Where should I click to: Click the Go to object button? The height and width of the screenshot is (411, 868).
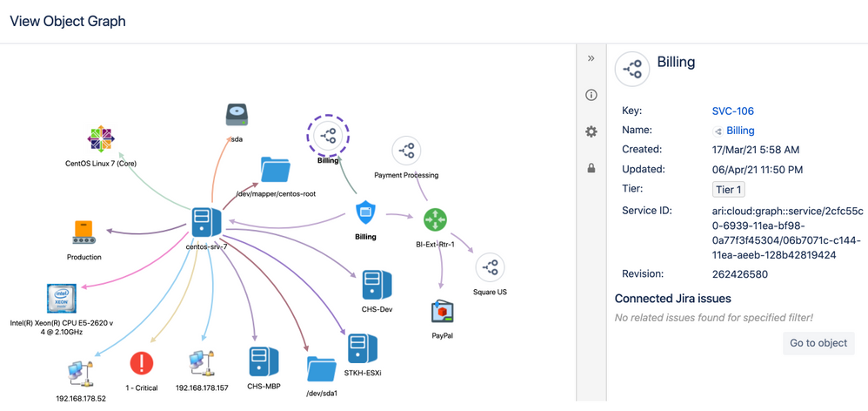[818, 343]
